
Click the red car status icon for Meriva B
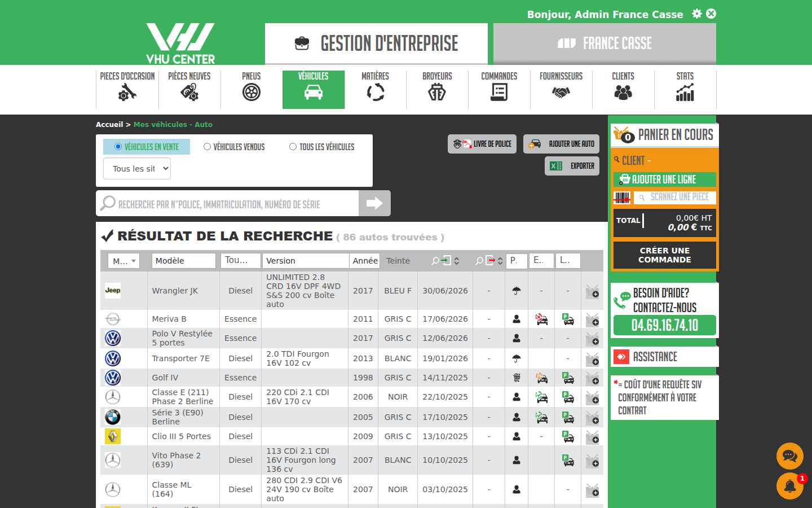coord(541,319)
